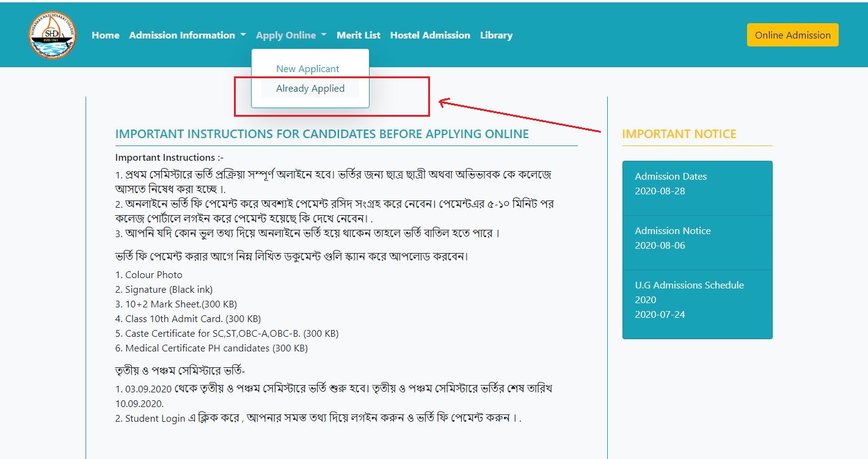
Task: Open the Admission Dates notice
Action: (x=697, y=183)
